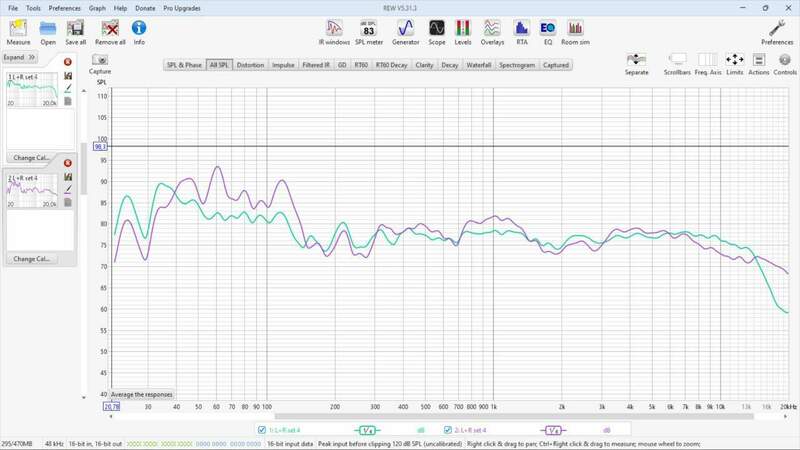Viewport: 800px width, 450px height.
Task: Open the graph Limits settings
Action: [734, 62]
